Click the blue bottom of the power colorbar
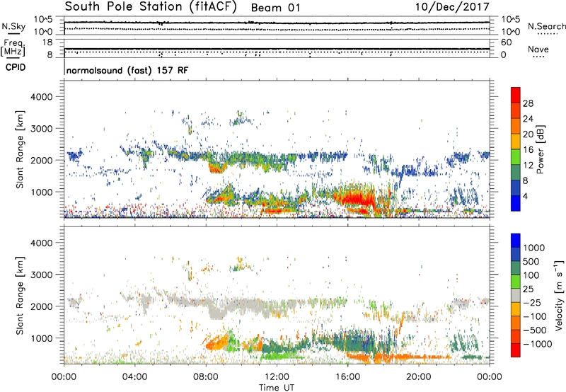Viewport: 566px width, 392px height. pos(516,204)
